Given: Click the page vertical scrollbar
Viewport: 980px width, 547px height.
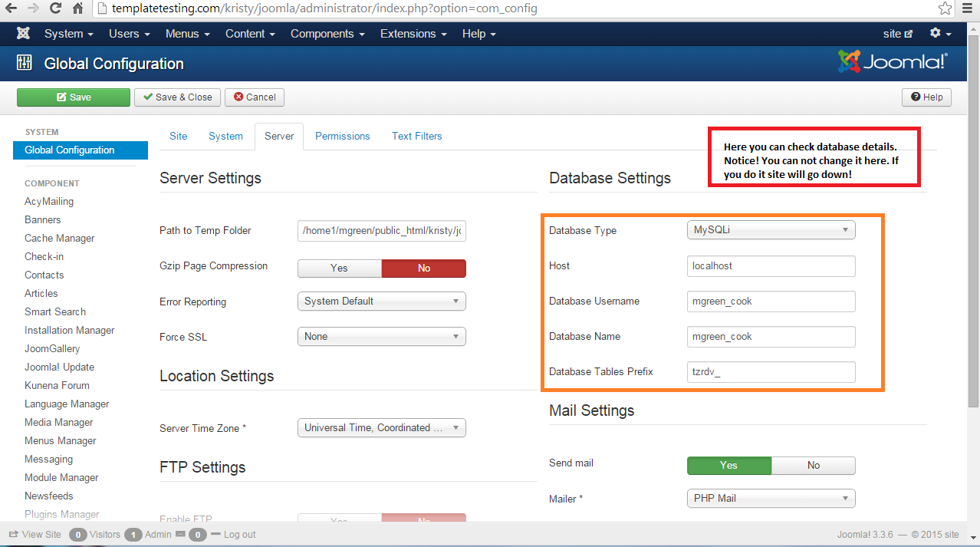Looking at the screenshot, I should click(x=973, y=230).
